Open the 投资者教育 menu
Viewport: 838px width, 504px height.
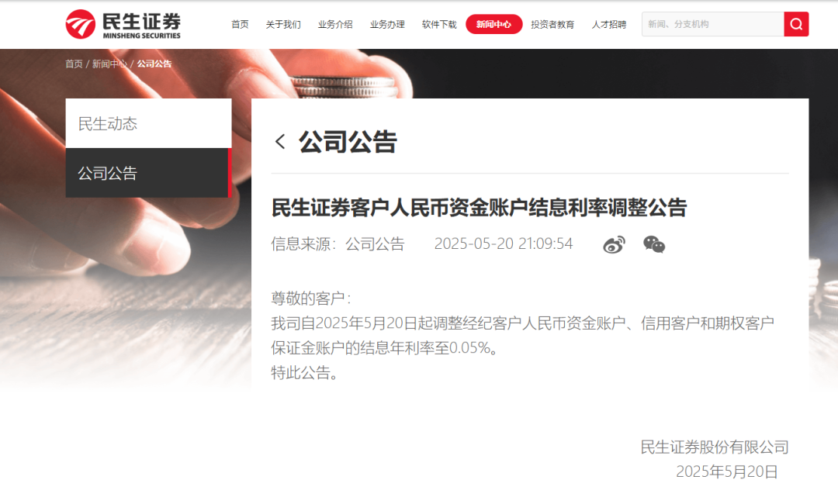point(552,25)
